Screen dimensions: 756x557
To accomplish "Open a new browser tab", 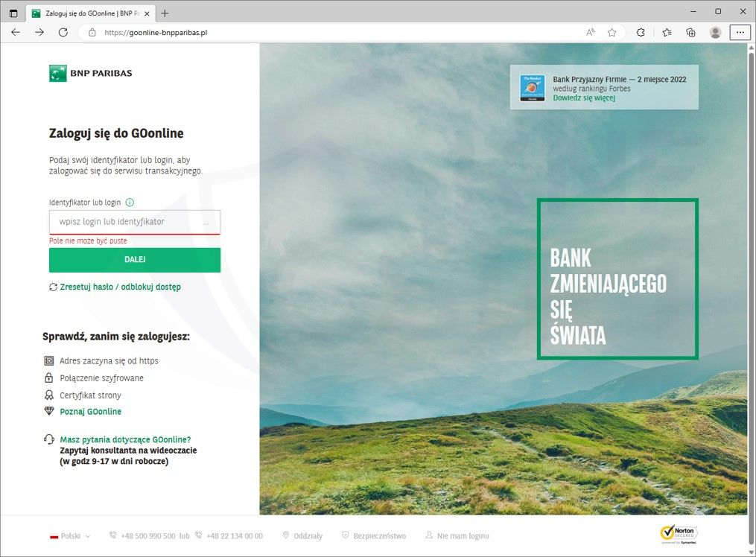I will tap(165, 13).
